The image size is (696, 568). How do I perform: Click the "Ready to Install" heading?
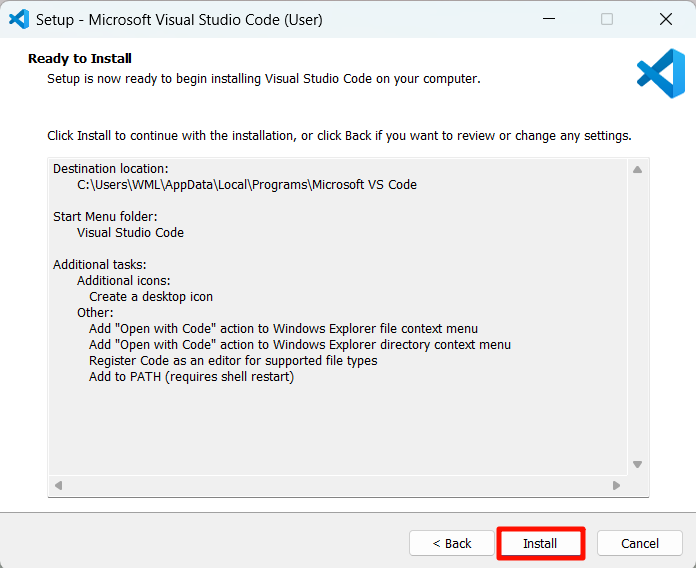point(80,58)
